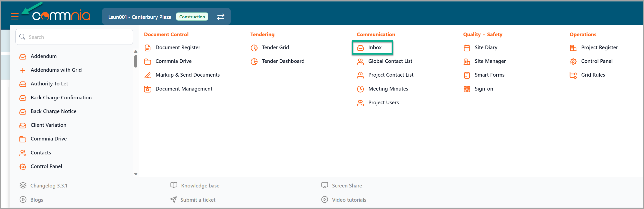Click the Construction status badge
This screenshot has height=209, width=644.
tap(192, 17)
